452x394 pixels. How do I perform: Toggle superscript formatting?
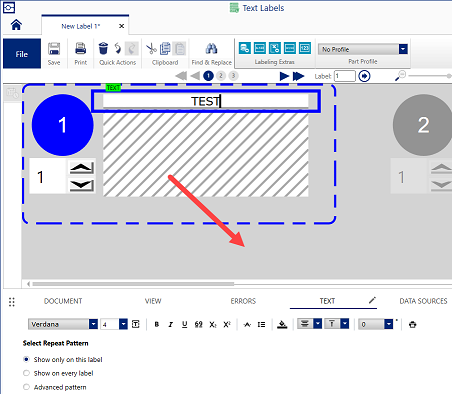coord(227,324)
